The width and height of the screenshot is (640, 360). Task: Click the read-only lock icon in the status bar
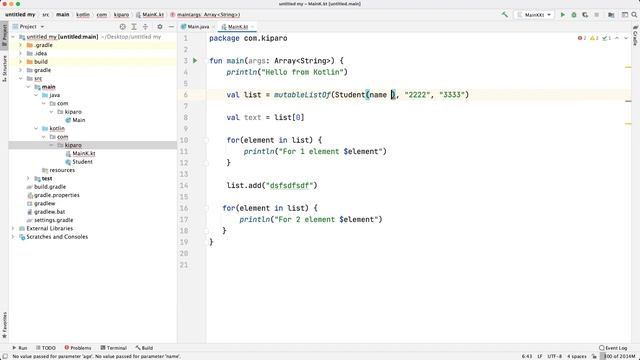pyautogui.click(x=594, y=356)
